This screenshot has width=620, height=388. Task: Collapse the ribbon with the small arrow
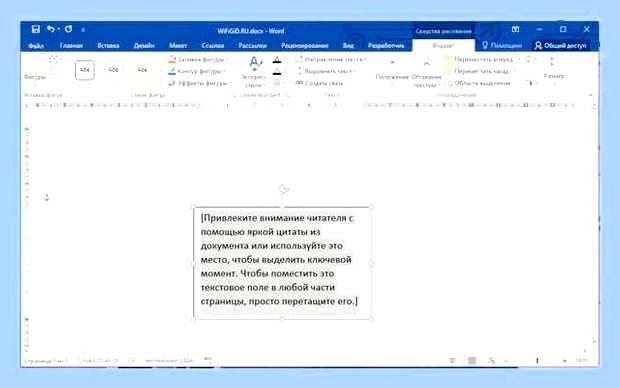[591, 95]
